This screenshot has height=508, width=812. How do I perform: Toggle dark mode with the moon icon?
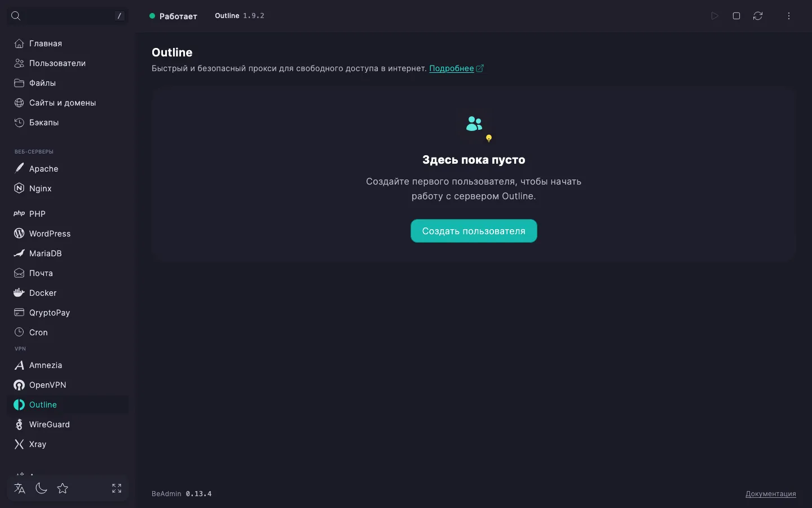coord(41,488)
